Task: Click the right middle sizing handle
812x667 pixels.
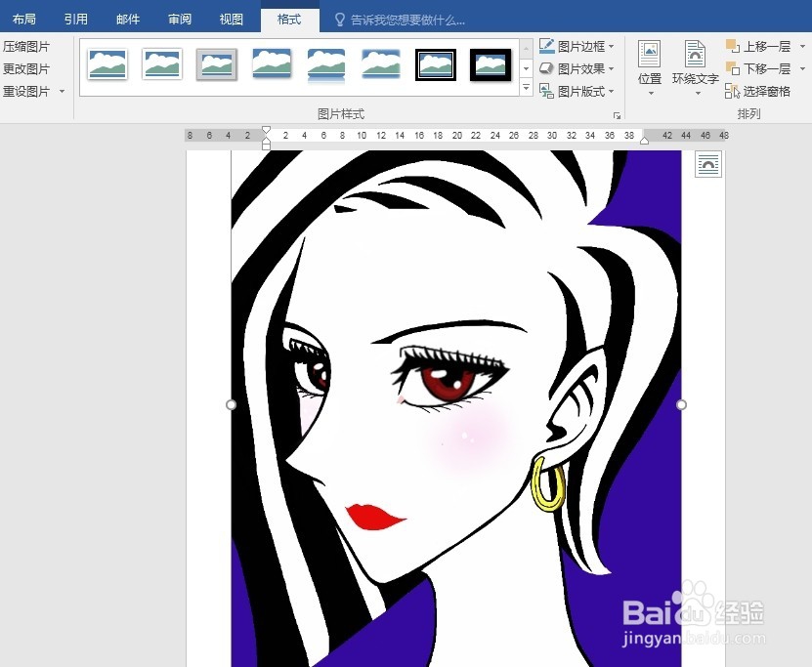Action: tap(681, 404)
